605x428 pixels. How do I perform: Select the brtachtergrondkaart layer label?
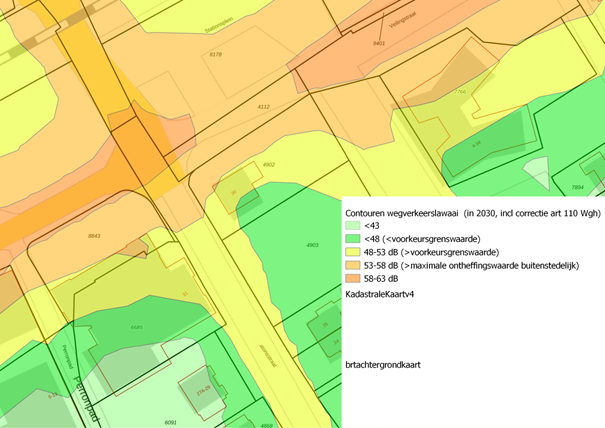pos(382,365)
